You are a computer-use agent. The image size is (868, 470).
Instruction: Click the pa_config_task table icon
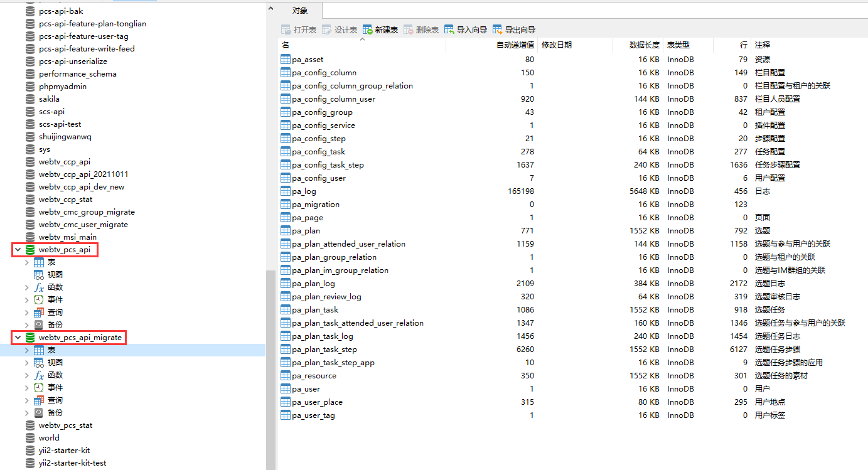(x=286, y=152)
